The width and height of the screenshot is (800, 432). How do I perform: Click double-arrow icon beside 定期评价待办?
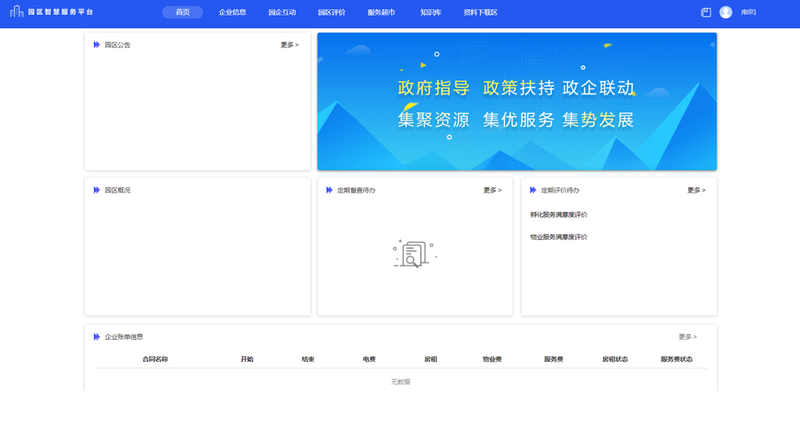point(533,190)
